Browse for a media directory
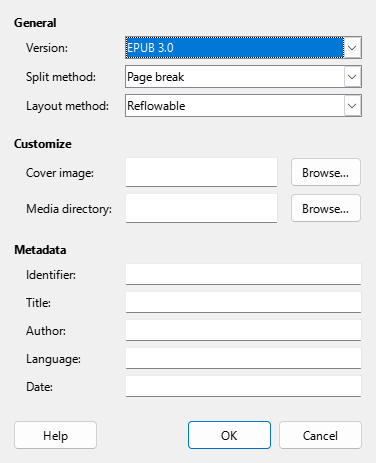Viewport: 376px width, 463px height. (326, 208)
